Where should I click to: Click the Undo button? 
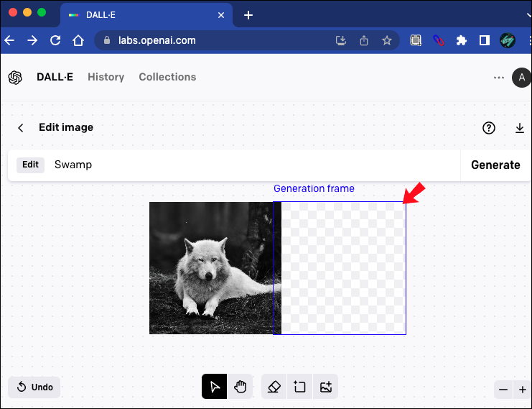point(34,387)
